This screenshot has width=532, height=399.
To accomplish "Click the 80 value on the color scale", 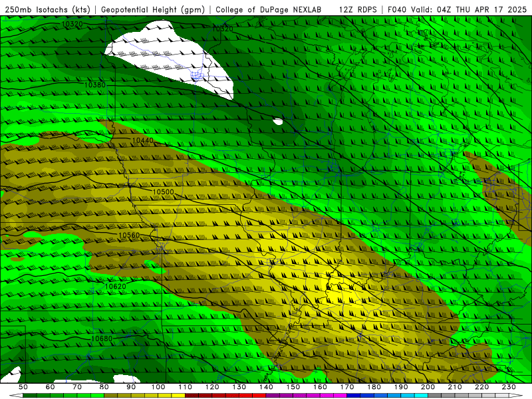I will 104,387.
